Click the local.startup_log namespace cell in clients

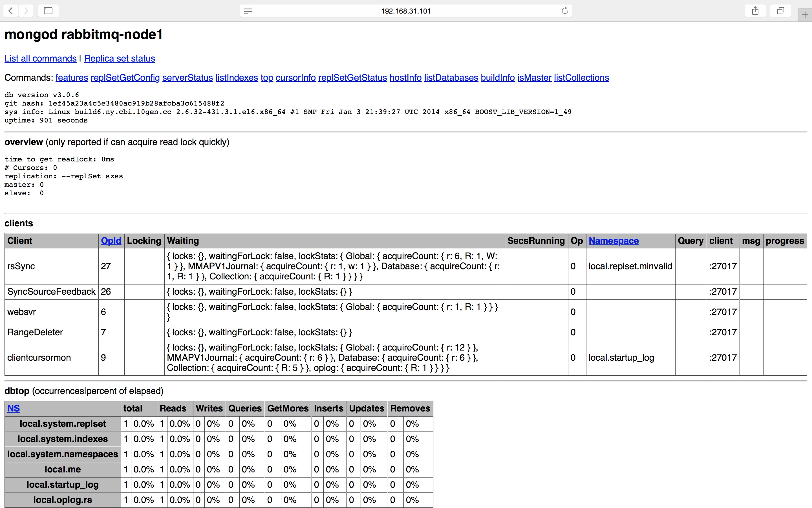pos(630,358)
